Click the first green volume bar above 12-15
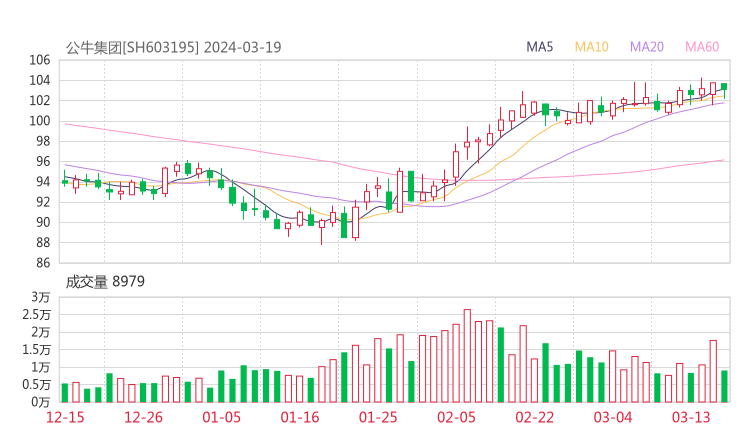Screen dimensions: 740x440 [x=65, y=393]
